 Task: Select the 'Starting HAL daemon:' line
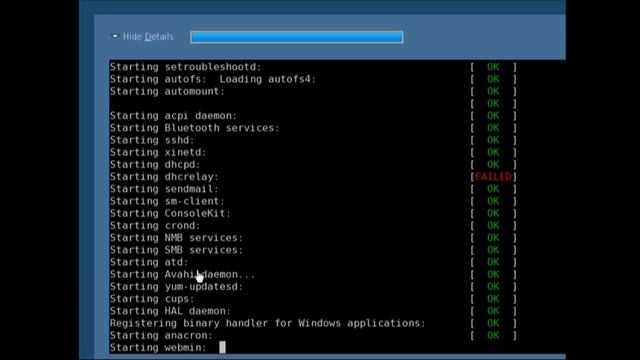point(170,311)
